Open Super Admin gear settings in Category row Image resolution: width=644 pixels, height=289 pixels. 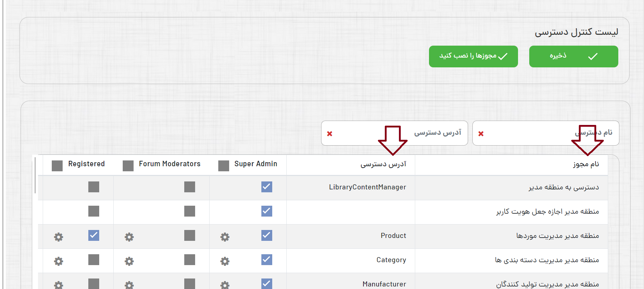tap(225, 261)
